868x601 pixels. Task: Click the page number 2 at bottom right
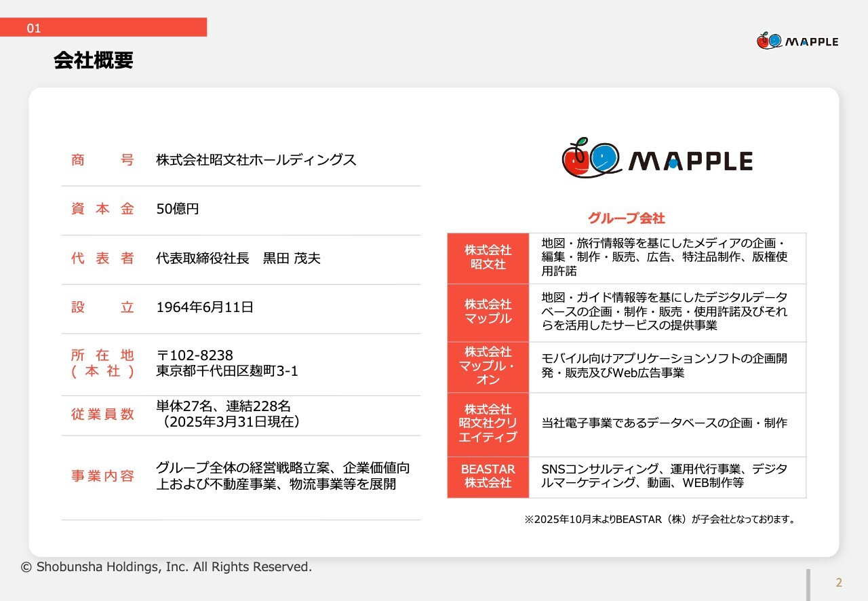(x=839, y=583)
